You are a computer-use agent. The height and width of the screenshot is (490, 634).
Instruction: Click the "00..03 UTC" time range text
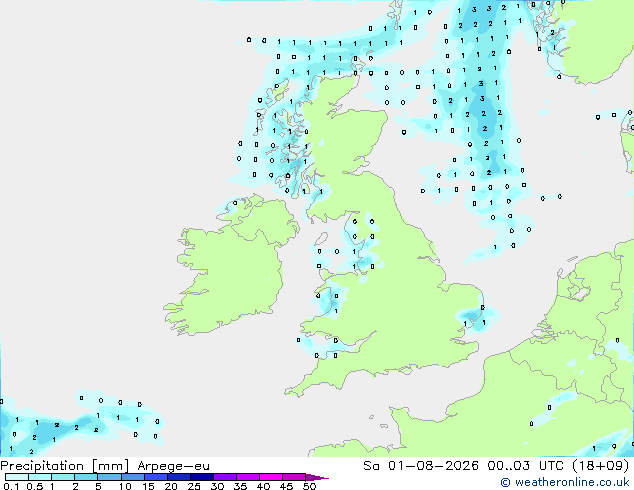pos(525,466)
